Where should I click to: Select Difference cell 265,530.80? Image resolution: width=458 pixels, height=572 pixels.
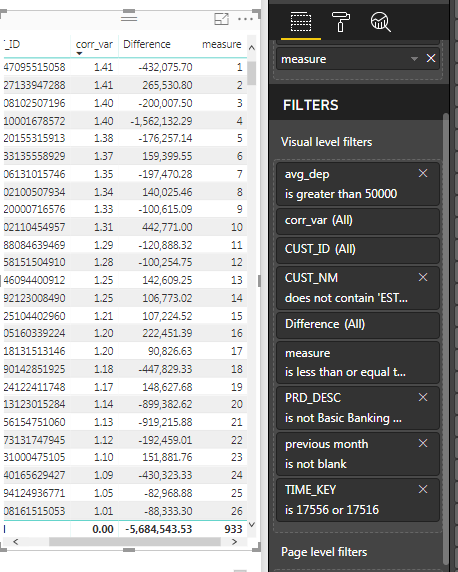click(x=167, y=85)
